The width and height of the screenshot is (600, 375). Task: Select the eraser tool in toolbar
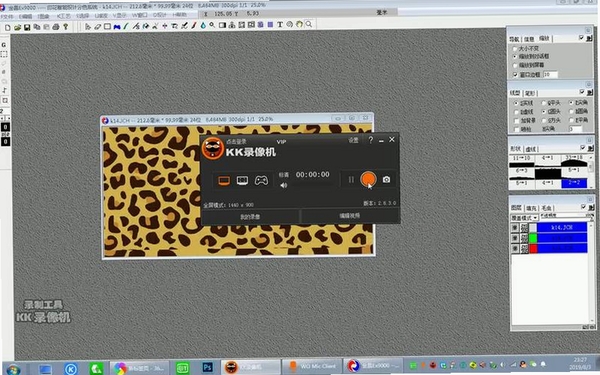click(x=98, y=26)
